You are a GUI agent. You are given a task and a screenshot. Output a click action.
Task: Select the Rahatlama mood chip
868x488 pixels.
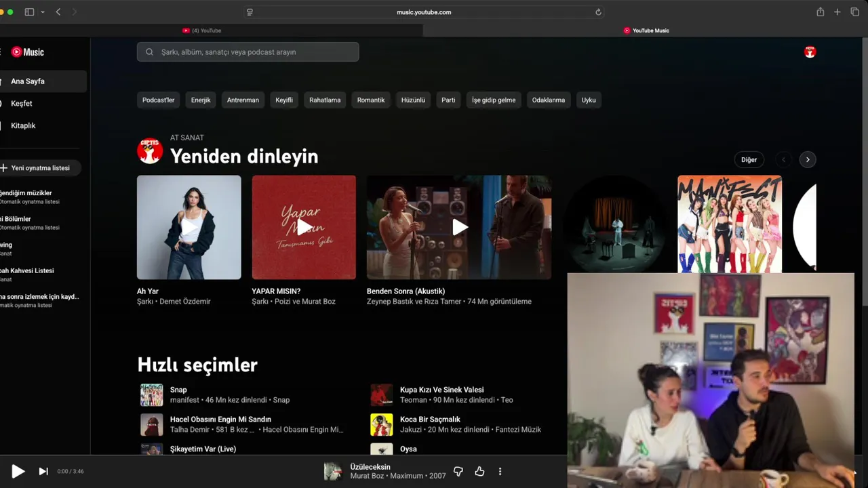325,100
